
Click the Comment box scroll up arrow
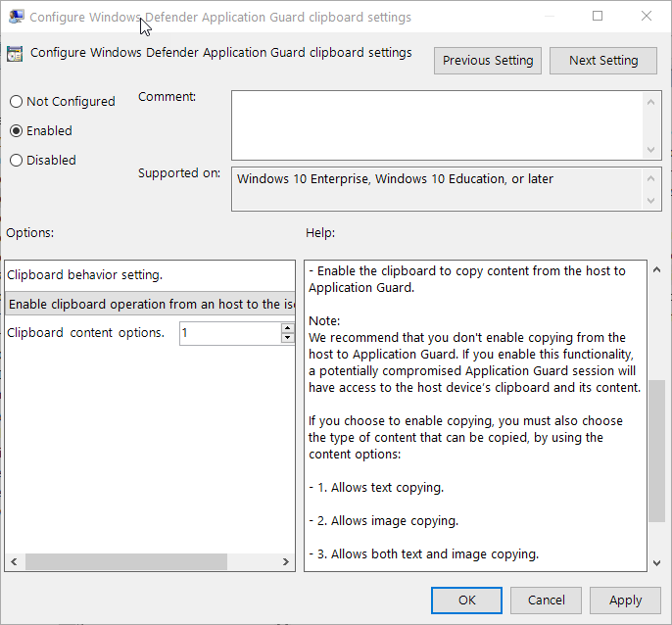click(651, 102)
